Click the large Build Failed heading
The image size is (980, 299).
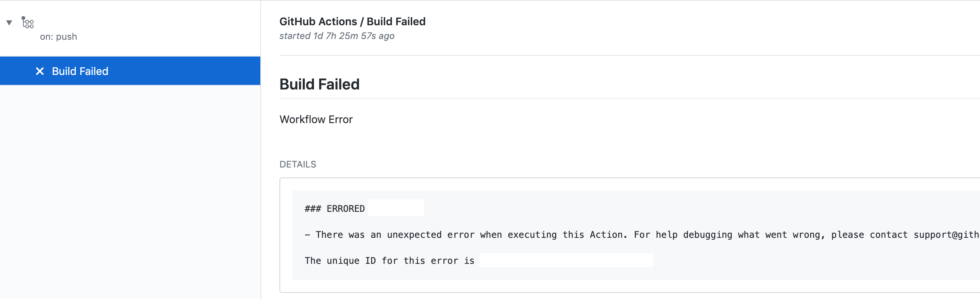point(320,84)
